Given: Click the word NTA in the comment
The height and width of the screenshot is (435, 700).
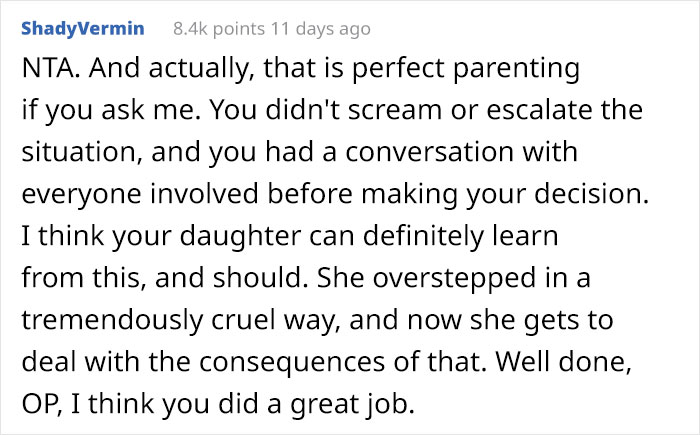Looking at the screenshot, I should pyautogui.click(x=43, y=71).
